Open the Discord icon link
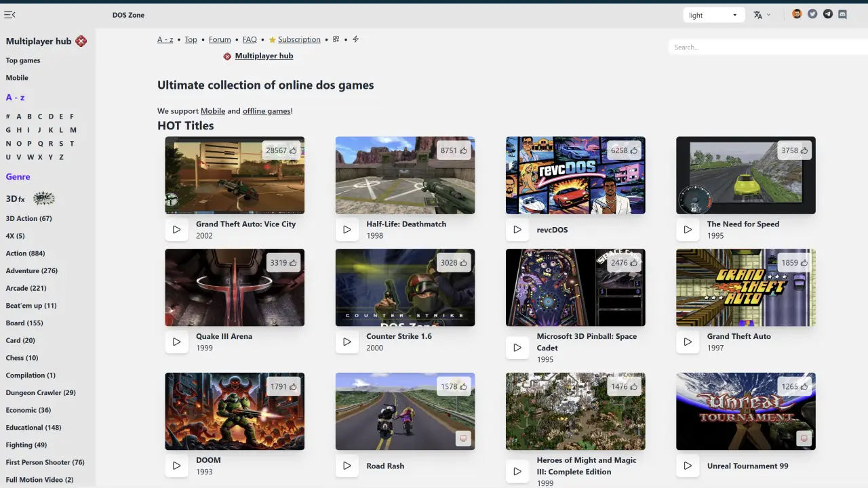Viewport: 868px width, 488px height. tap(843, 14)
